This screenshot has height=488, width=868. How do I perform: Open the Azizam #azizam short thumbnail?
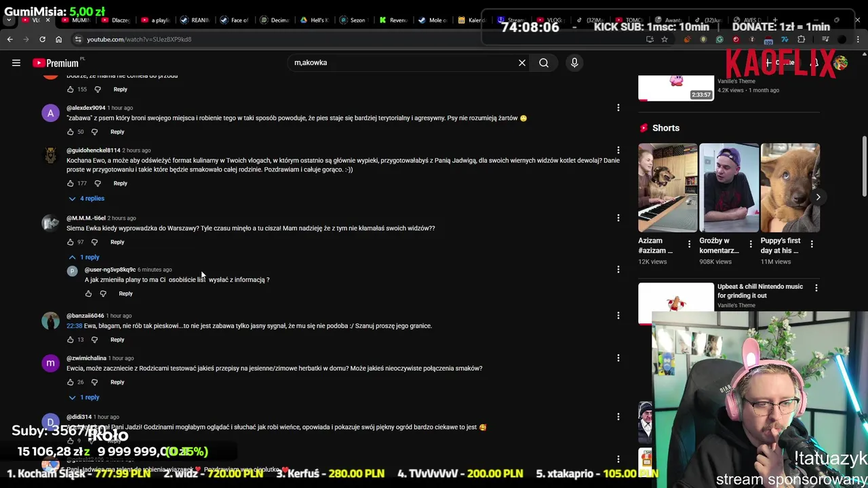pyautogui.click(x=667, y=188)
